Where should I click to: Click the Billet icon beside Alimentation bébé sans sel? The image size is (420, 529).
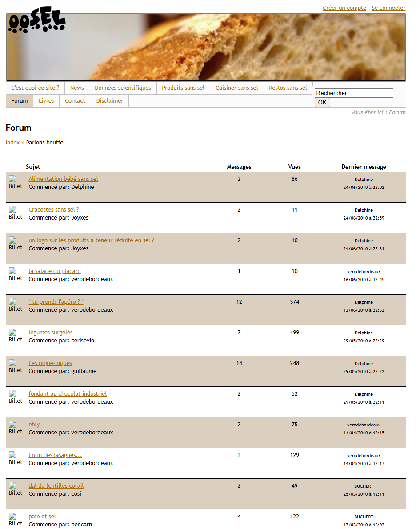[x=15, y=182]
